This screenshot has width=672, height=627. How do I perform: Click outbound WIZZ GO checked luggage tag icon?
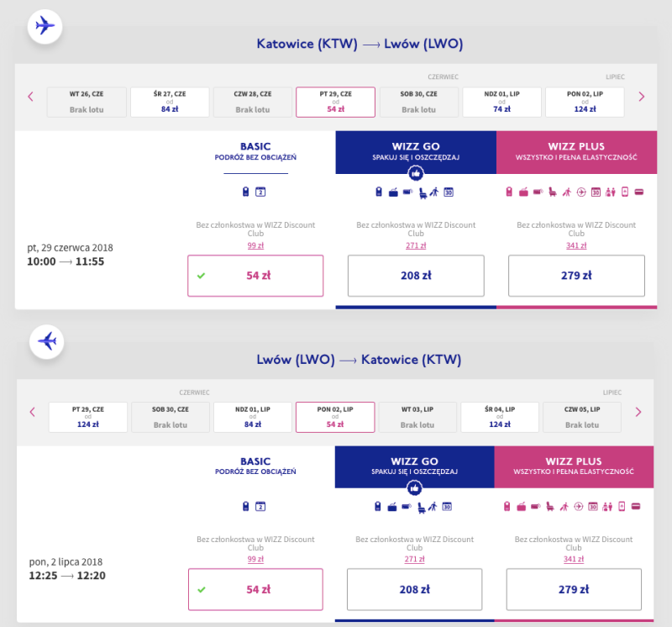pos(407,192)
